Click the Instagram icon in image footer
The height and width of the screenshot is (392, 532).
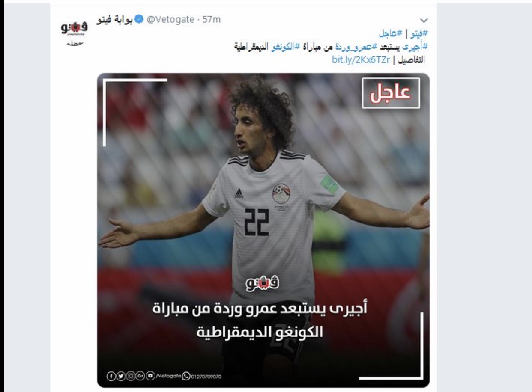pos(131,376)
